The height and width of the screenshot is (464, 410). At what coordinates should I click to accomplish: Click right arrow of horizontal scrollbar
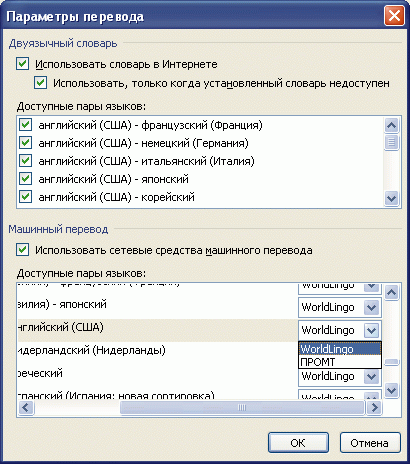point(374,407)
